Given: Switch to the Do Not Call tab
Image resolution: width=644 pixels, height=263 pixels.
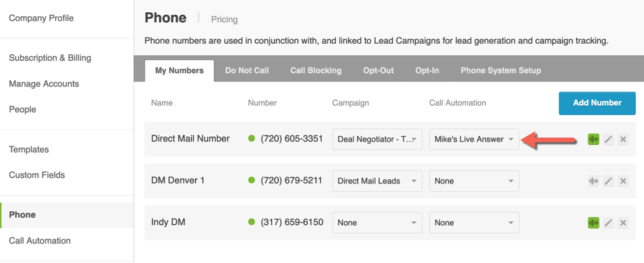Looking at the screenshot, I should click(247, 70).
